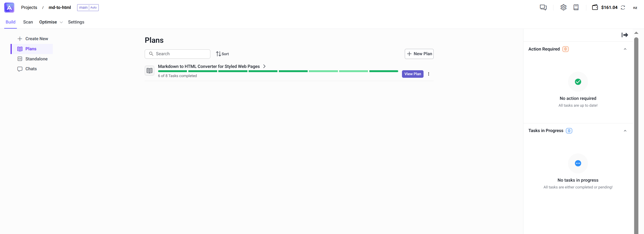Open the Settings tab
The height and width of the screenshot is (234, 644).
[x=76, y=22]
